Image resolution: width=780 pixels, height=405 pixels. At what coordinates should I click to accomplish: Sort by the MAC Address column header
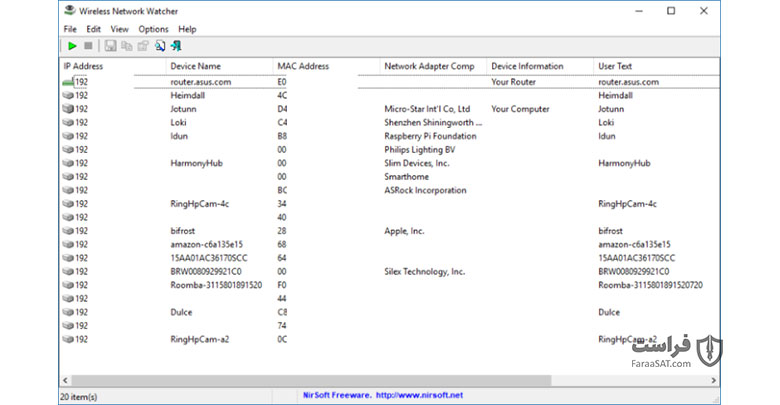point(326,66)
